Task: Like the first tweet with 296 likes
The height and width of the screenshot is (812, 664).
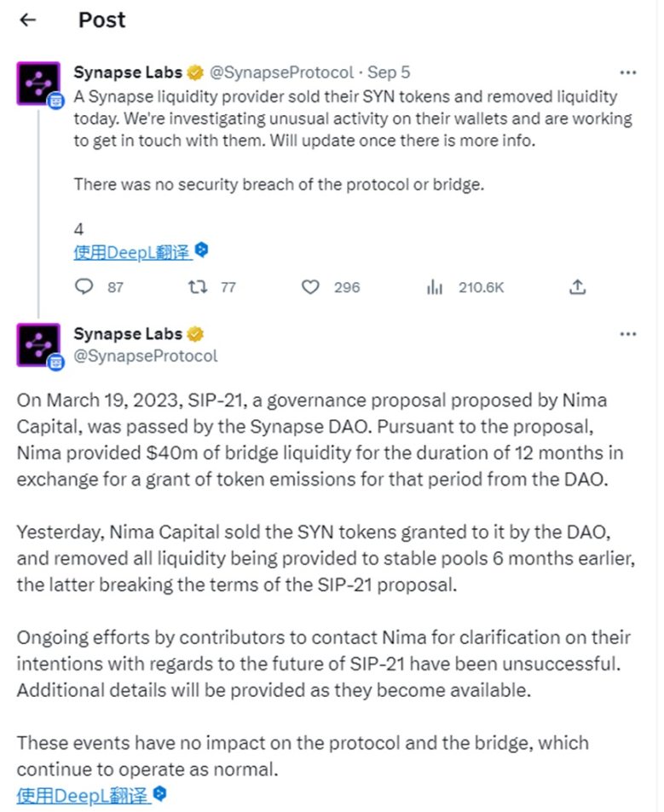Action: pyautogui.click(x=310, y=287)
